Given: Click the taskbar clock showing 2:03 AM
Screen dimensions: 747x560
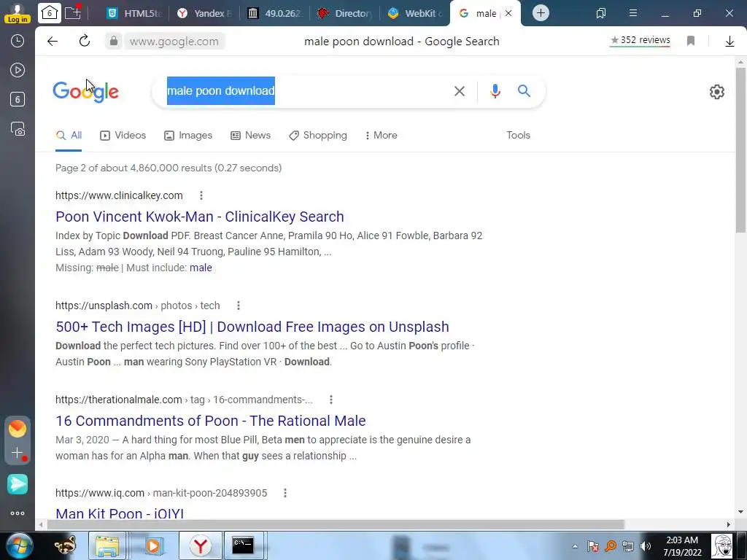Looking at the screenshot, I should point(682,546).
